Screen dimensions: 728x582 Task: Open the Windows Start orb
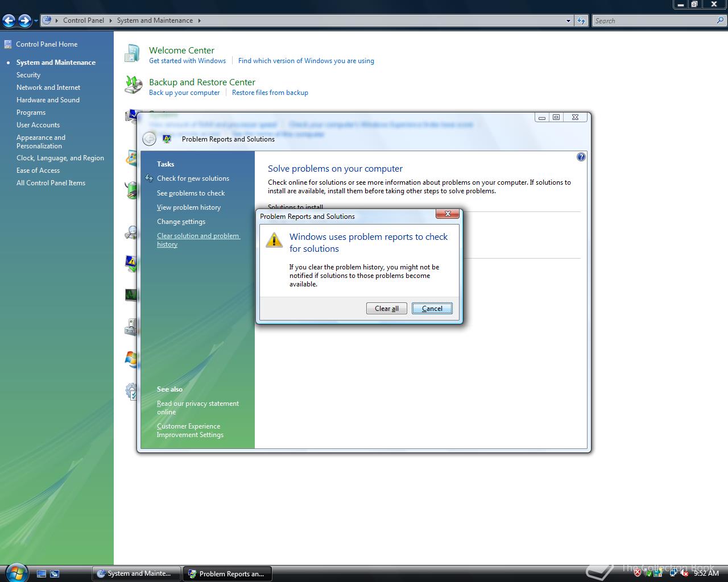(15, 572)
